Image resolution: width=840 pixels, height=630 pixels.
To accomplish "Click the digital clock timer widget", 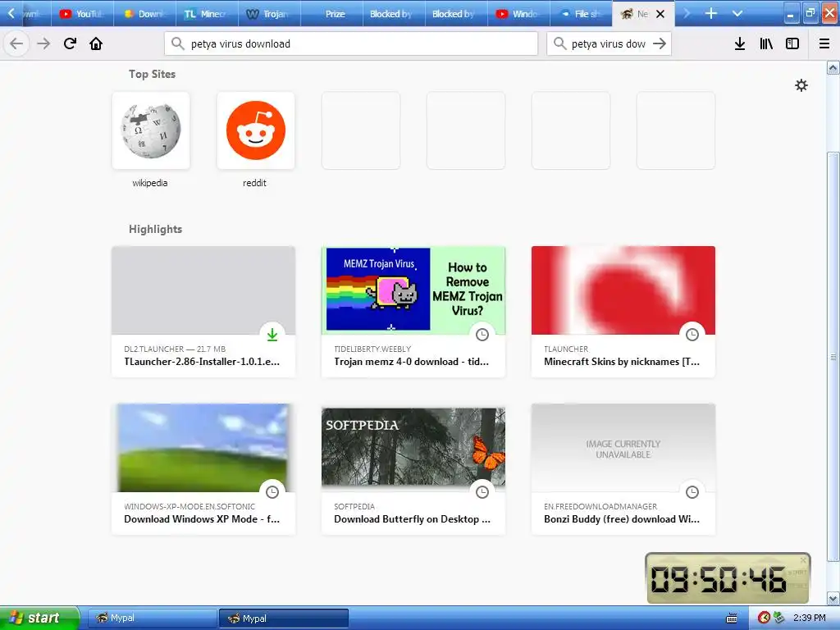I will pyautogui.click(x=728, y=578).
